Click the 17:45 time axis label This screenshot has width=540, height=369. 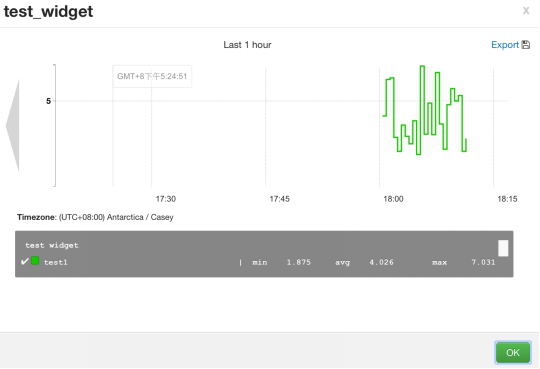(x=279, y=199)
